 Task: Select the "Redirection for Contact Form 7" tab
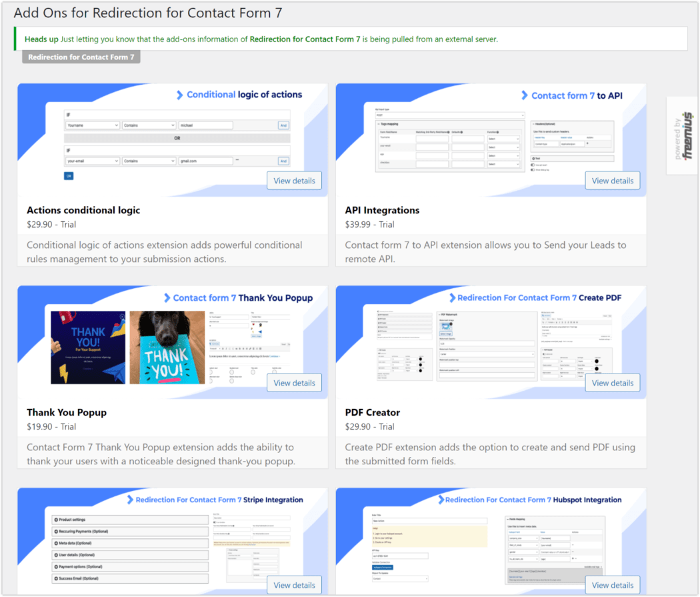coord(81,57)
